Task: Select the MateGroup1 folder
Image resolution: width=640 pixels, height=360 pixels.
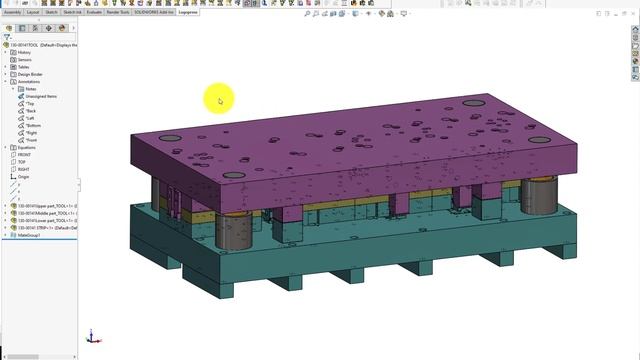Action: coord(25,235)
